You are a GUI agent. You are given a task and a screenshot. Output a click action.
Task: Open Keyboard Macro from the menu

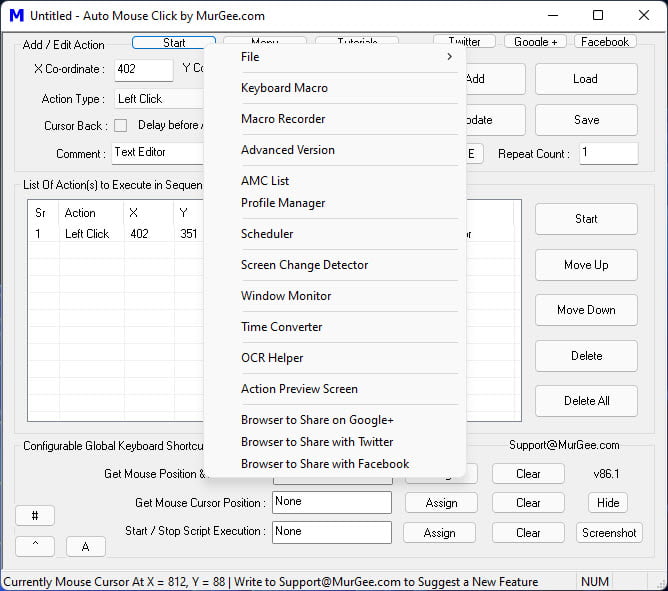tap(334, 88)
